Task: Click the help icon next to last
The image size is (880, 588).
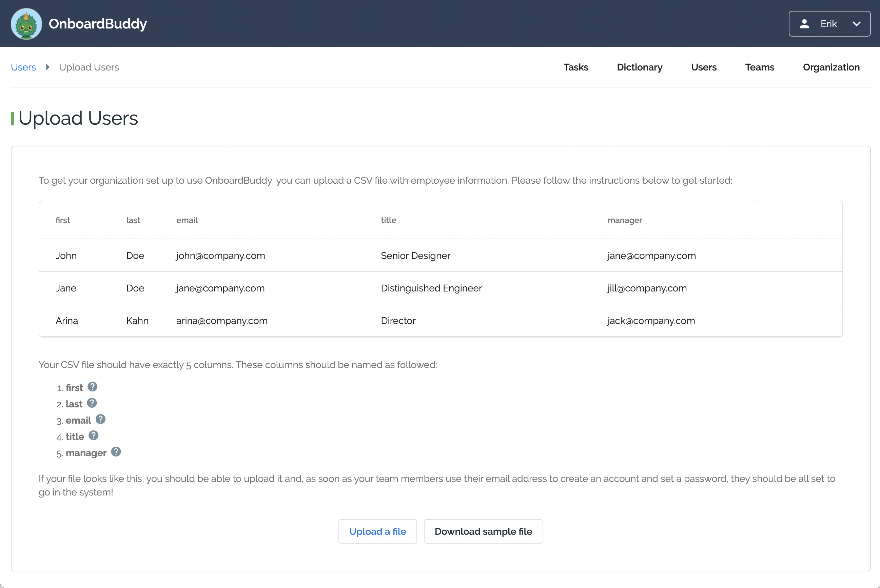Action: tap(92, 403)
